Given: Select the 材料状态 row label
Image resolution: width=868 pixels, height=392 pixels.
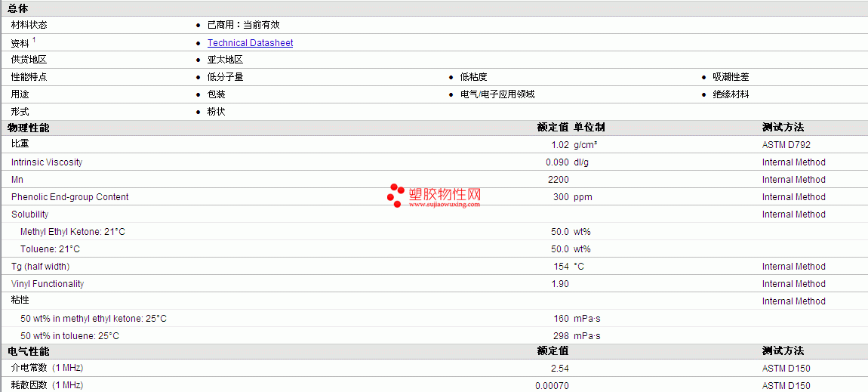Looking at the screenshot, I should click(29, 25).
